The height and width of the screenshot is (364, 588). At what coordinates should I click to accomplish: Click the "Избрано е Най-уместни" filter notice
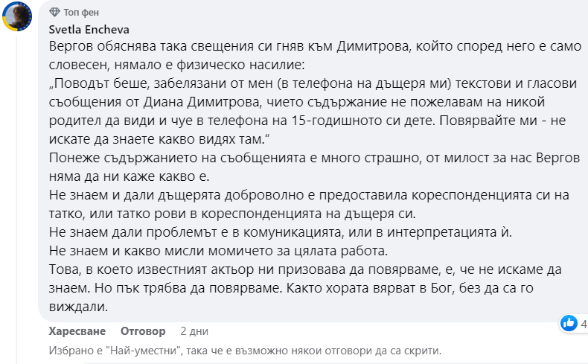tap(244, 350)
